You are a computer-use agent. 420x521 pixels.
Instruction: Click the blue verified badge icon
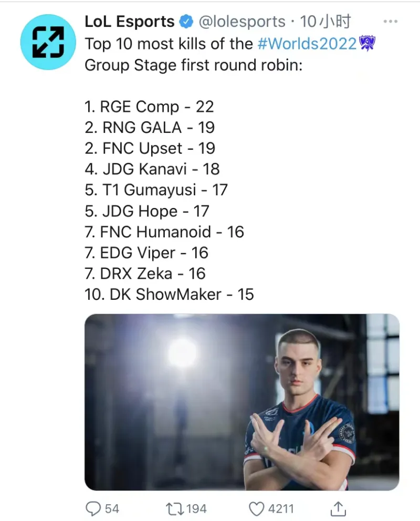186,22
